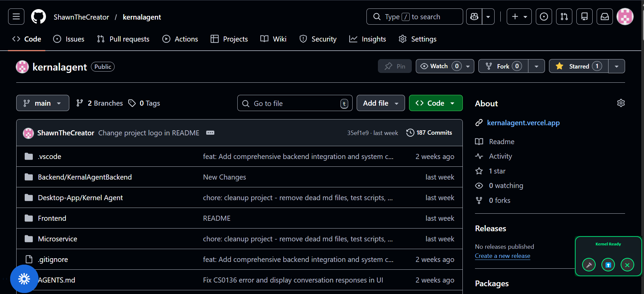Click the Type / to search box
Viewport: 644px width, 294px height.
[x=414, y=17]
